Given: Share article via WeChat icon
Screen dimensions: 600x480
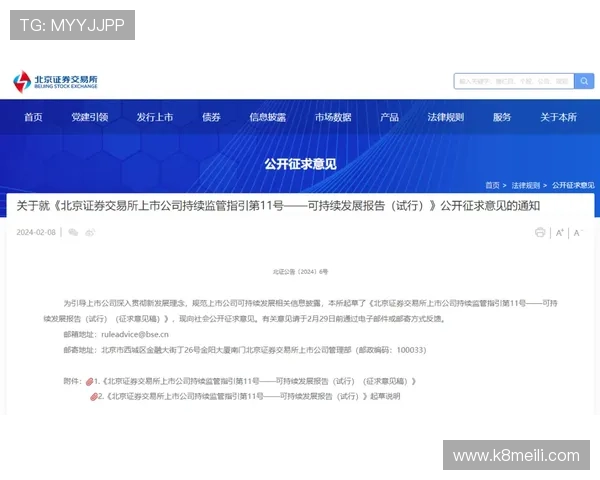Looking at the screenshot, I should click(x=73, y=232).
